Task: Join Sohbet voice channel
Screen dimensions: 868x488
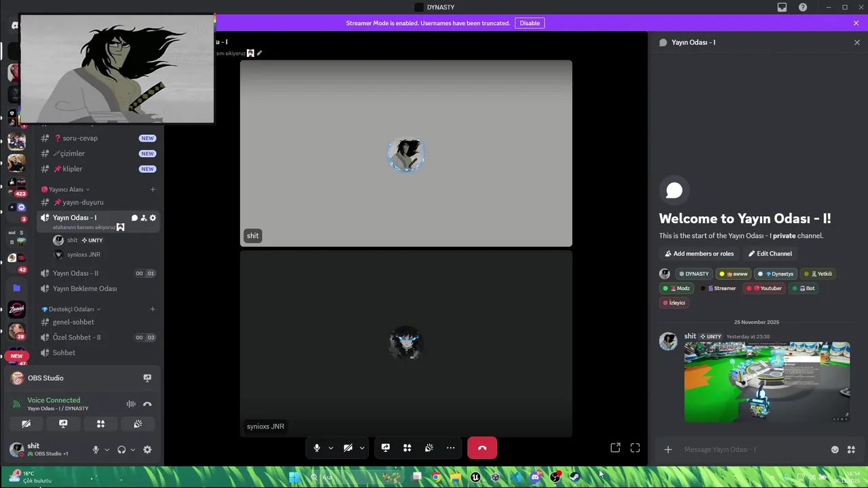Action: click(98, 352)
